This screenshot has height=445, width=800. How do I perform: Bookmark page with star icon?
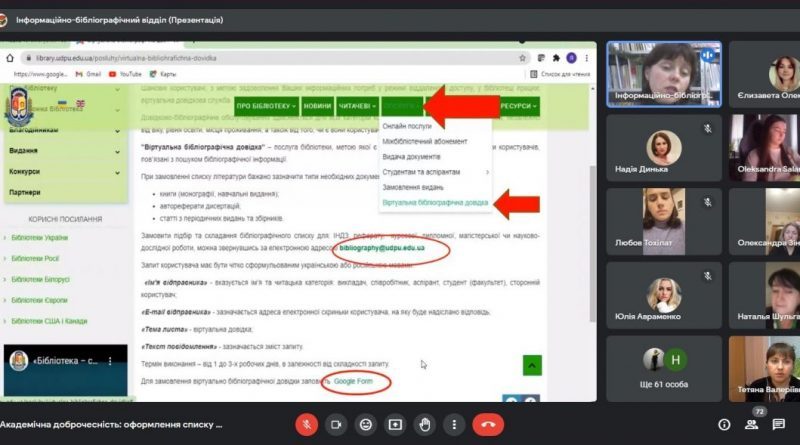[x=522, y=58]
